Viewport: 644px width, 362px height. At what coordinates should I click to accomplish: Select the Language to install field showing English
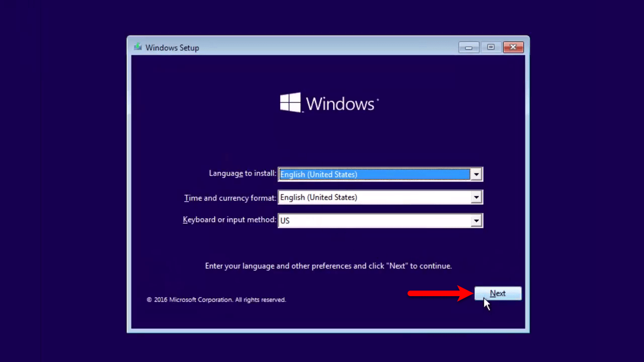pos(380,174)
